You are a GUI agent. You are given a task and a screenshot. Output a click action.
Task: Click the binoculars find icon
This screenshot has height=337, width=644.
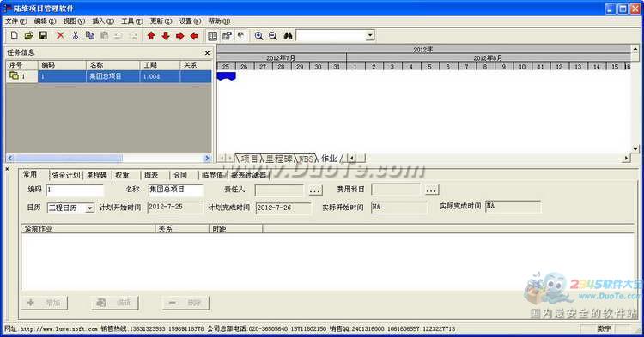pos(288,36)
